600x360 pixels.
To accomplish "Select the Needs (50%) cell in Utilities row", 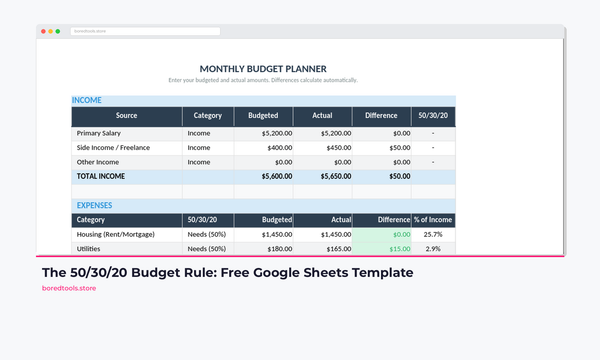I will pyautogui.click(x=208, y=249).
